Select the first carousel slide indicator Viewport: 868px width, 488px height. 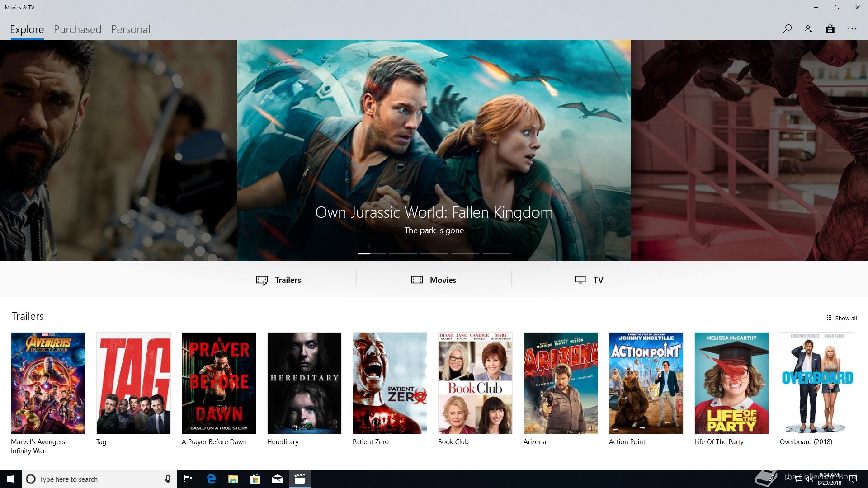coord(372,253)
